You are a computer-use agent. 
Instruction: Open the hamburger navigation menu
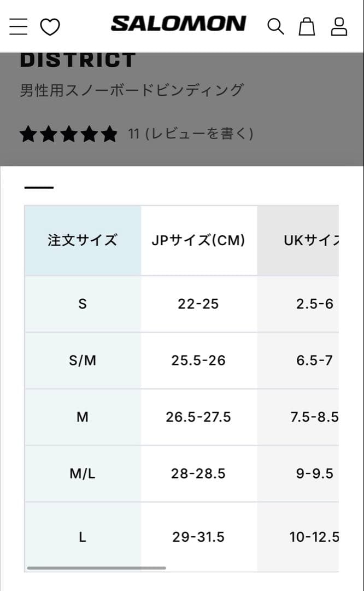pyautogui.click(x=18, y=26)
